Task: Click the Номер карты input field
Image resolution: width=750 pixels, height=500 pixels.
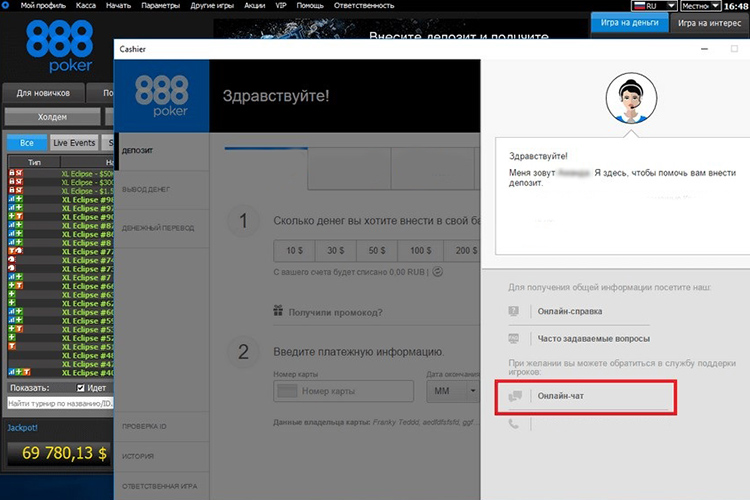Action: pyautogui.click(x=343, y=391)
